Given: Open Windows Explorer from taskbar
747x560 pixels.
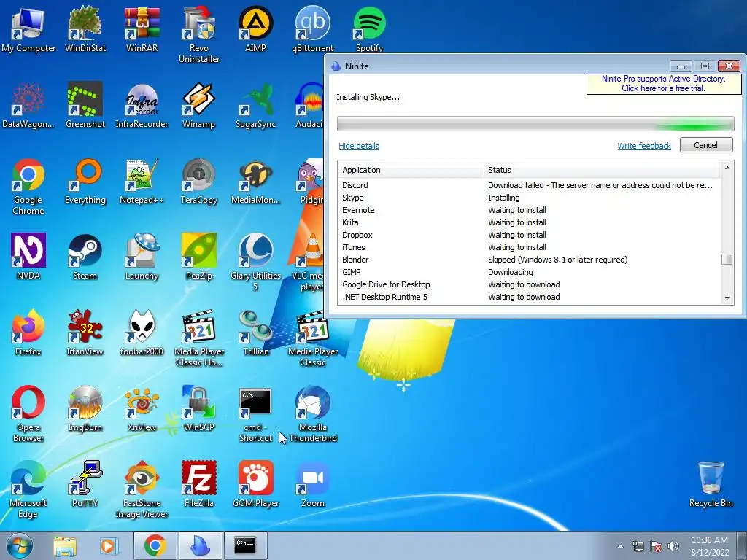Looking at the screenshot, I should point(65,546).
